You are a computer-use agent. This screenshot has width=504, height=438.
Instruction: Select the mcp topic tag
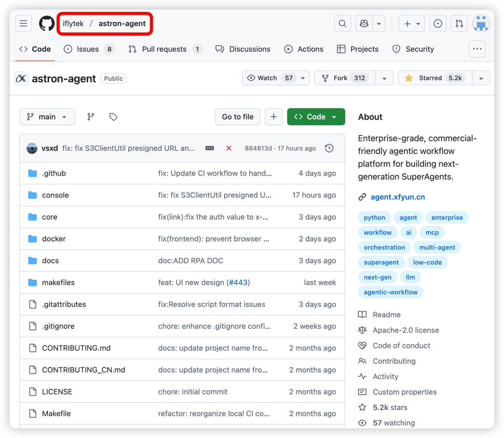(432, 233)
